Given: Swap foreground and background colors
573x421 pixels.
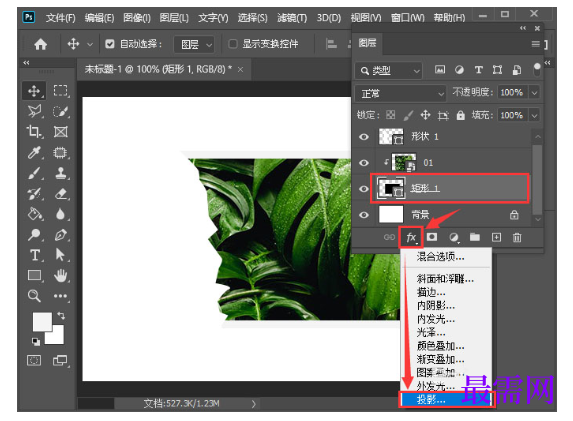Looking at the screenshot, I should click(x=61, y=315).
